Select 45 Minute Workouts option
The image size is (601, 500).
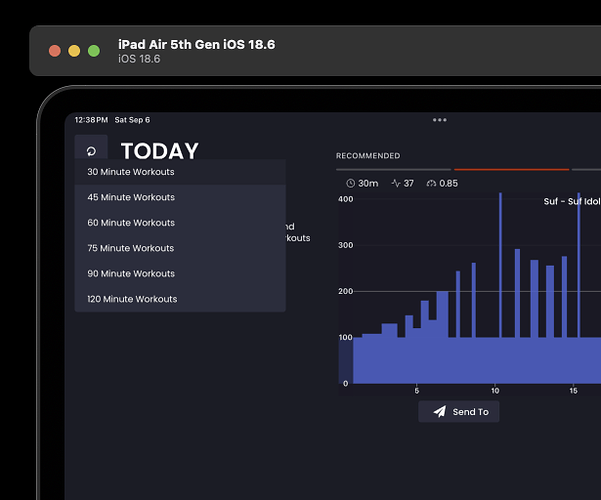pyautogui.click(x=180, y=197)
